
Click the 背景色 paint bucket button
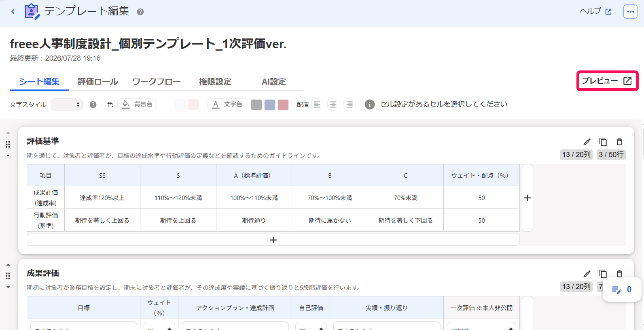pyautogui.click(x=137, y=104)
